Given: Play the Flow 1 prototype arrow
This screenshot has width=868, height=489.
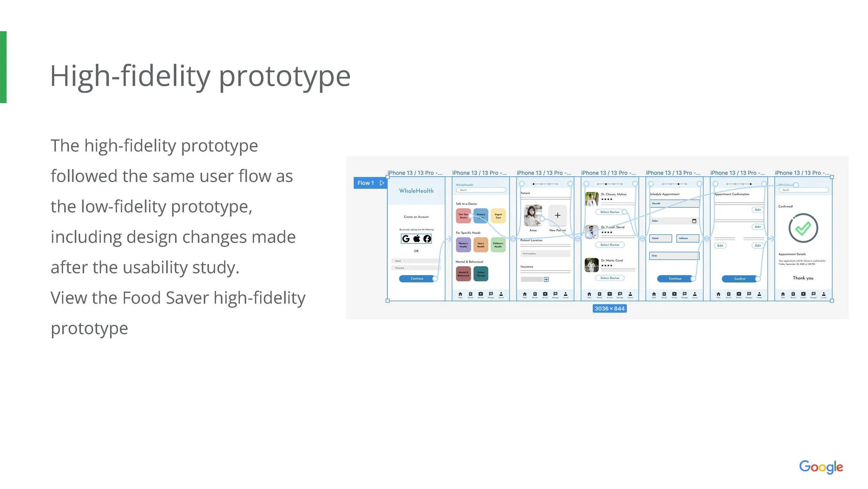Looking at the screenshot, I should (382, 183).
